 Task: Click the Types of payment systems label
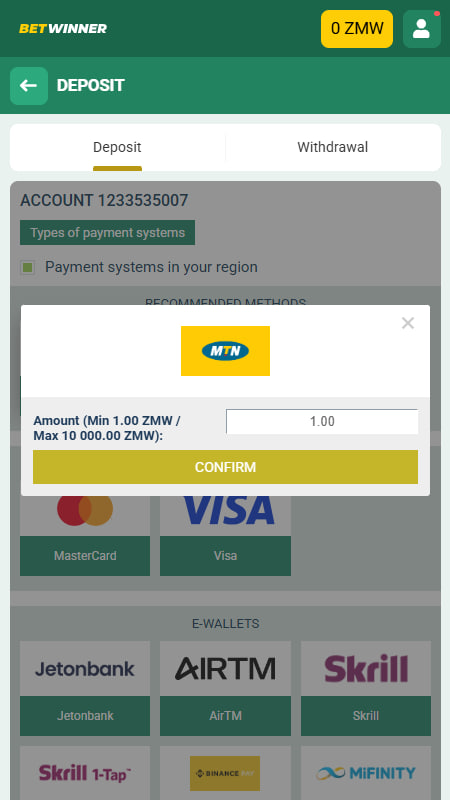pos(108,233)
